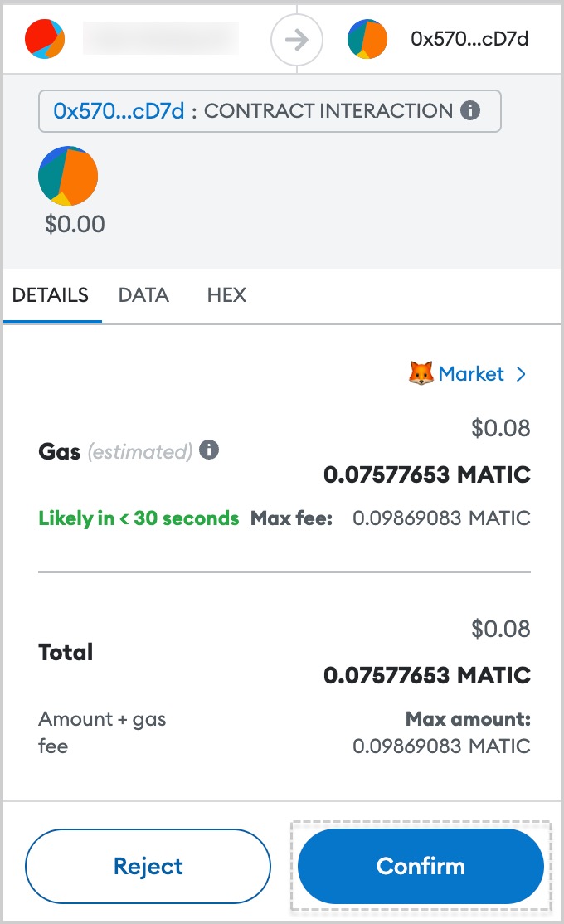The image size is (564, 924).
Task: Switch to the HEX tab
Action: (x=226, y=294)
